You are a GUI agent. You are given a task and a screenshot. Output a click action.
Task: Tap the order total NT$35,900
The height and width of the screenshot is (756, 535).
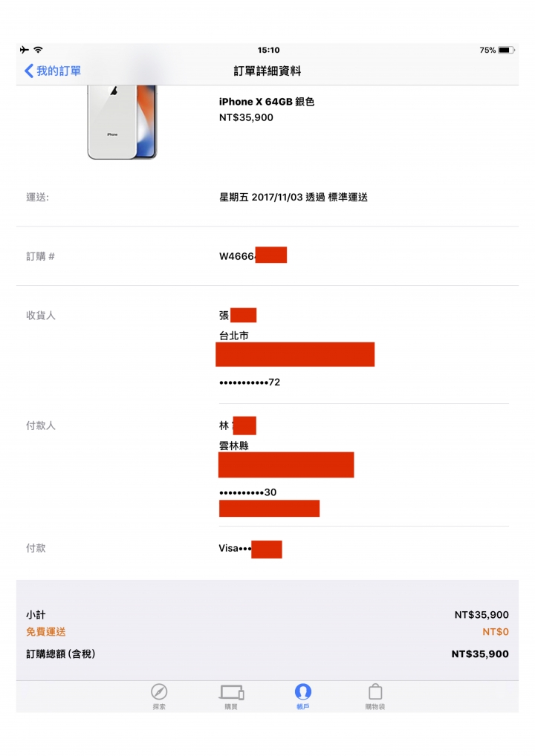(x=480, y=654)
